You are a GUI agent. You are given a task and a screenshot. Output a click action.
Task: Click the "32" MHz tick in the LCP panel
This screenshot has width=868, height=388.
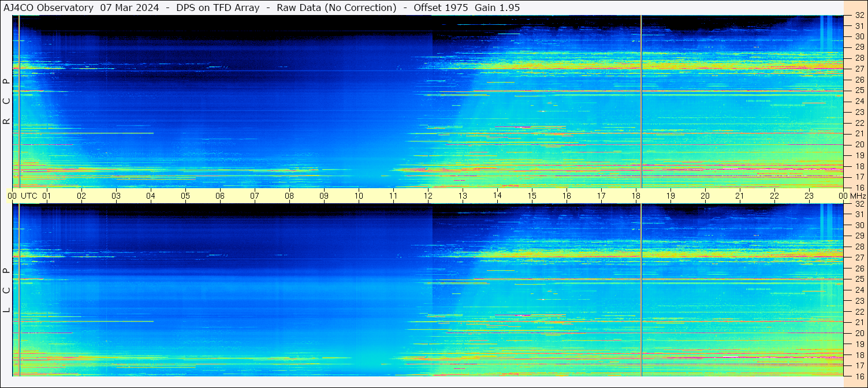[x=859, y=204]
